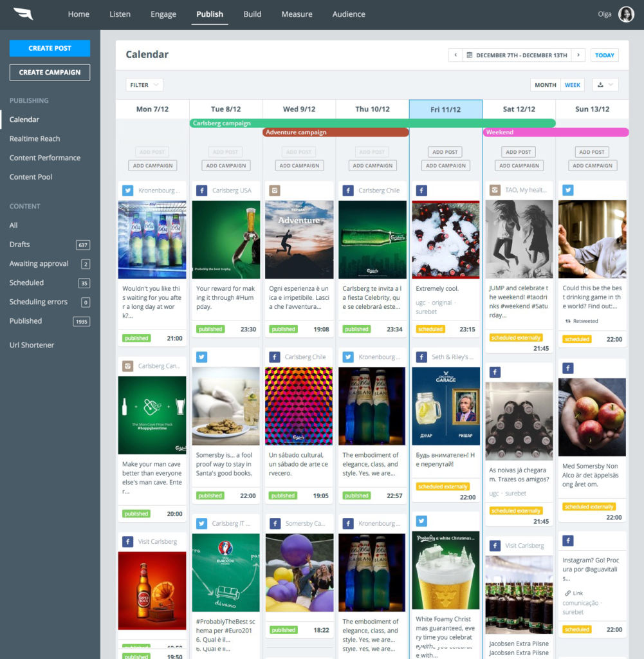Open the Engage tab

[x=163, y=14]
